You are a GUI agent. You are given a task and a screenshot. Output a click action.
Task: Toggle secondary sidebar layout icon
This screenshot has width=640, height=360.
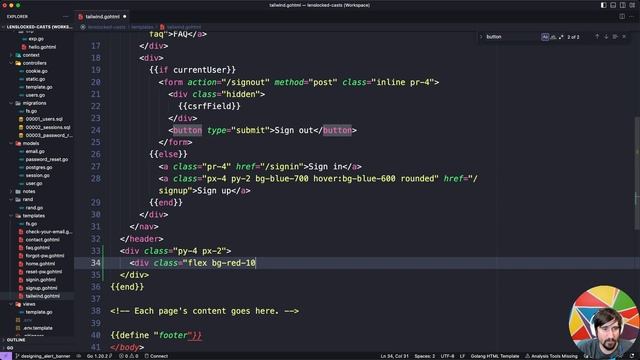[622, 5]
